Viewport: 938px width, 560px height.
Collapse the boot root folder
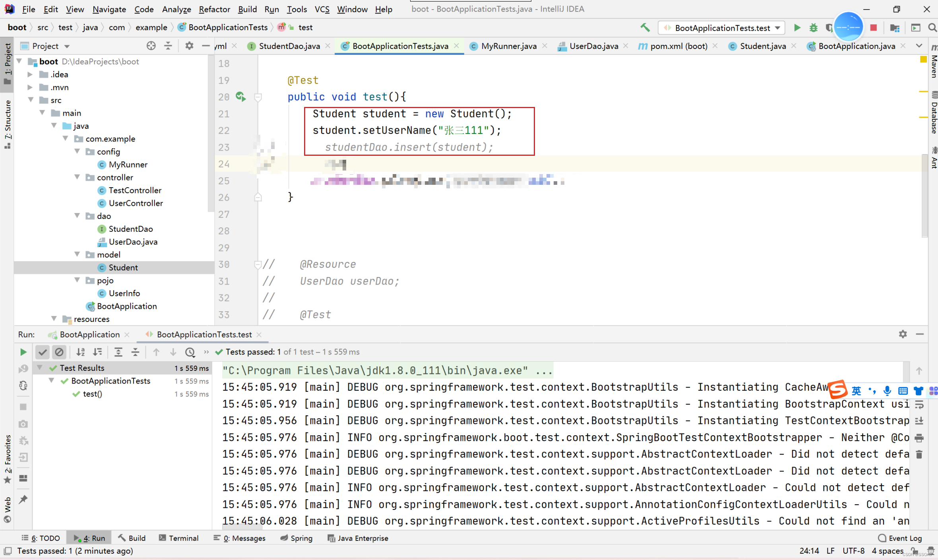[x=19, y=61]
